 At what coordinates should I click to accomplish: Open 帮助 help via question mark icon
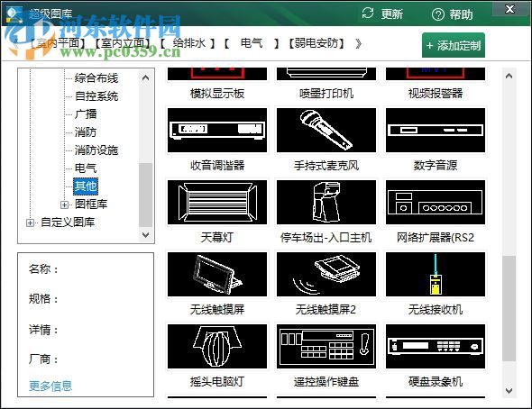[x=437, y=14]
